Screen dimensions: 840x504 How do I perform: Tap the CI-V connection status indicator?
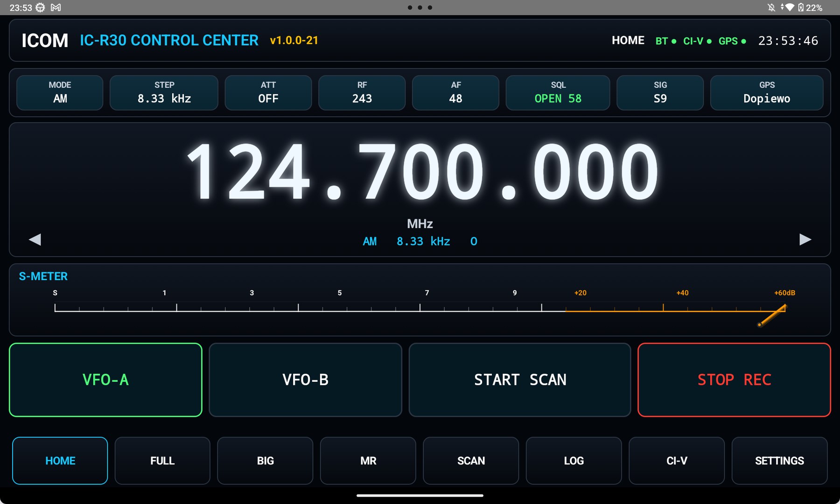697,41
